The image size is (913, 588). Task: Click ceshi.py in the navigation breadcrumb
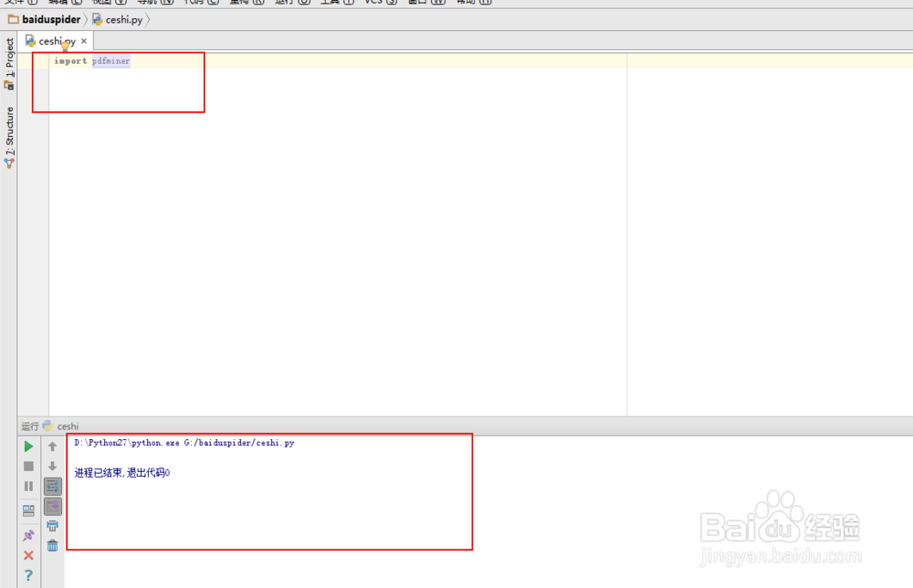pyautogui.click(x=118, y=19)
